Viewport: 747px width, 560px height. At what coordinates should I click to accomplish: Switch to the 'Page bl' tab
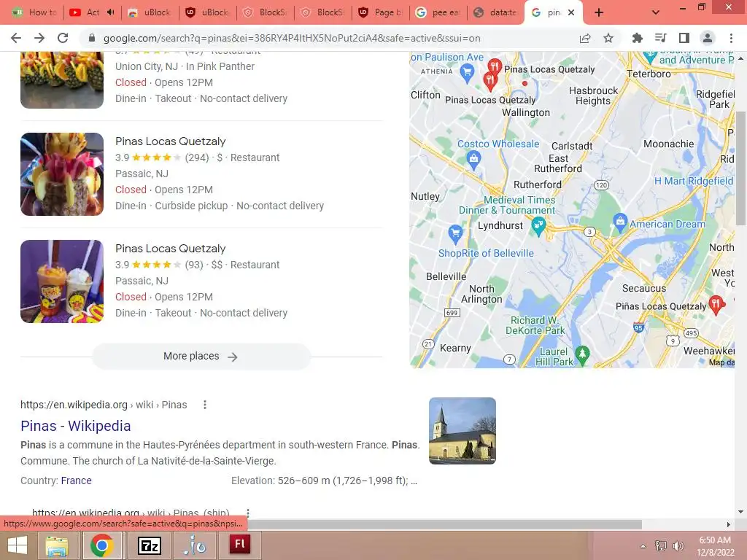(381, 12)
